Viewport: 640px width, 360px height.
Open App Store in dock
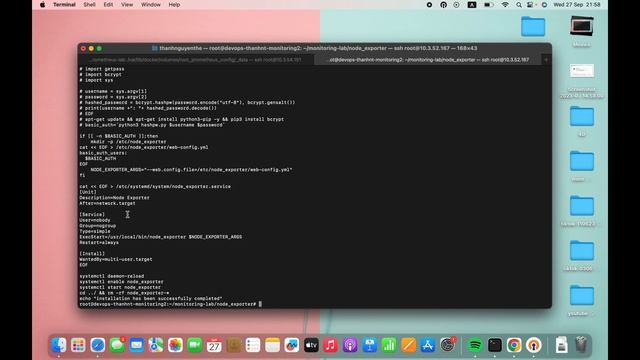[428, 345]
